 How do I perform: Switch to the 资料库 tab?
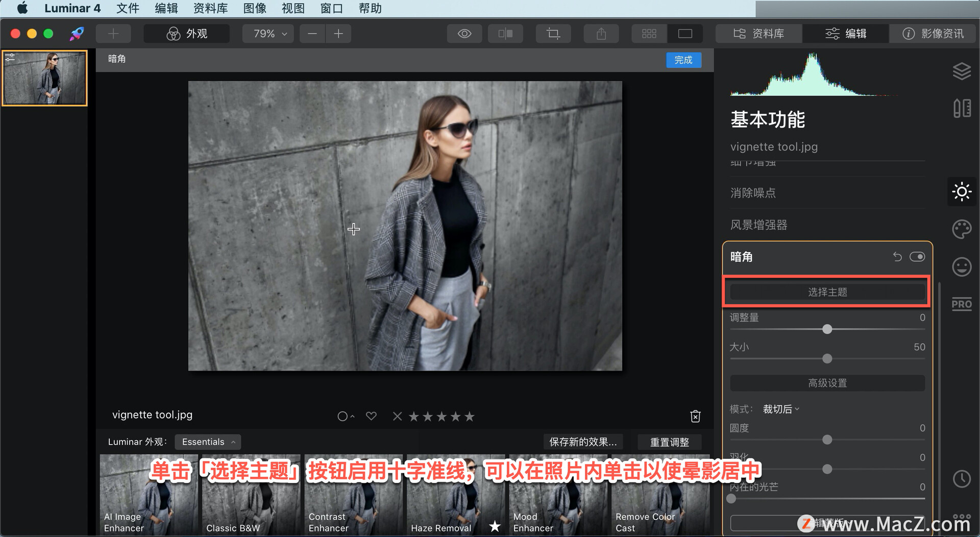click(758, 34)
